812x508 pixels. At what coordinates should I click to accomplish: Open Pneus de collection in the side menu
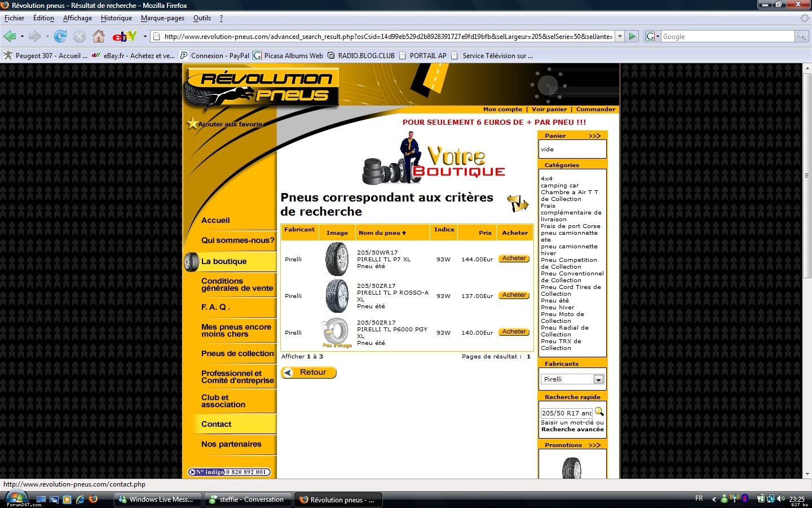click(x=237, y=354)
